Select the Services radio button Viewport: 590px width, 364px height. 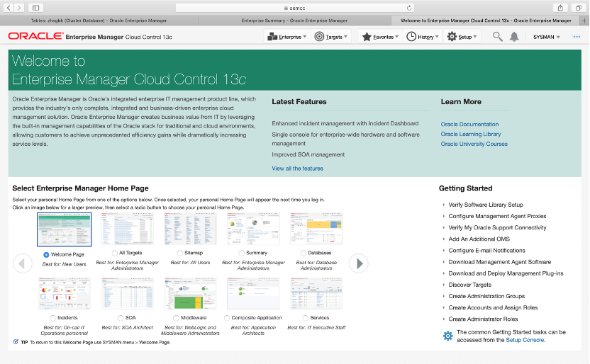tap(306, 318)
